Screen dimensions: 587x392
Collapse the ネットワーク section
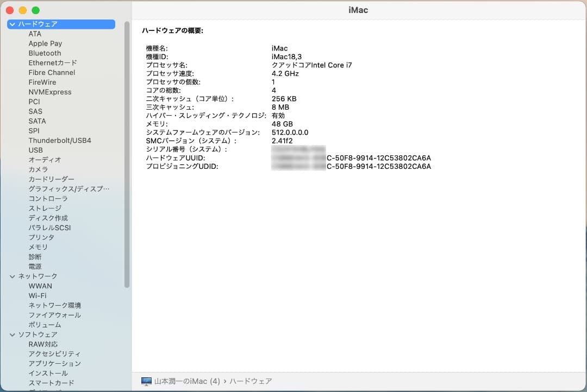[12, 276]
